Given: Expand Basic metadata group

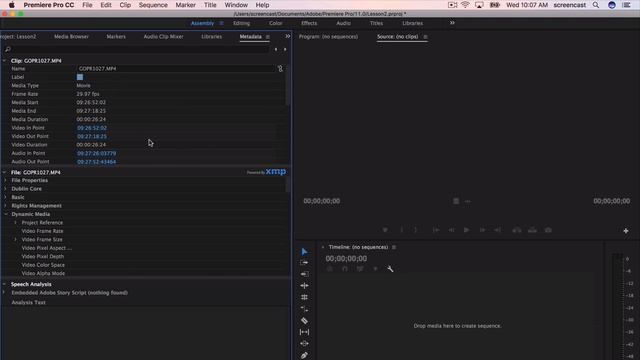Looking at the screenshot, I should tap(5, 197).
